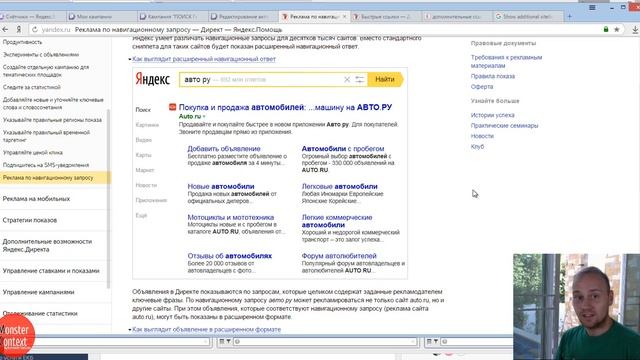The image size is (640, 360).
Task: Open 'Требования к рекламным материалам' link
Action: pyautogui.click(x=507, y=61)
